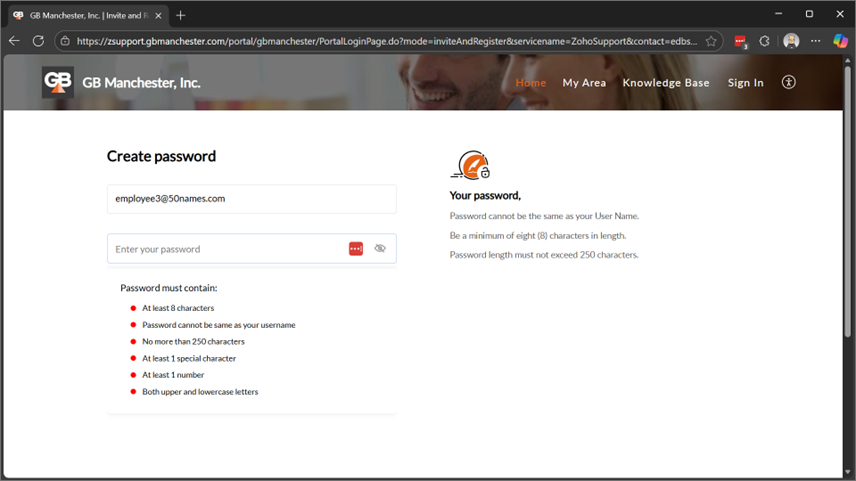The width and height of the screenshot is (856, 481).
Task: Toggle password visibility eye icon
Action: [380, 249]
